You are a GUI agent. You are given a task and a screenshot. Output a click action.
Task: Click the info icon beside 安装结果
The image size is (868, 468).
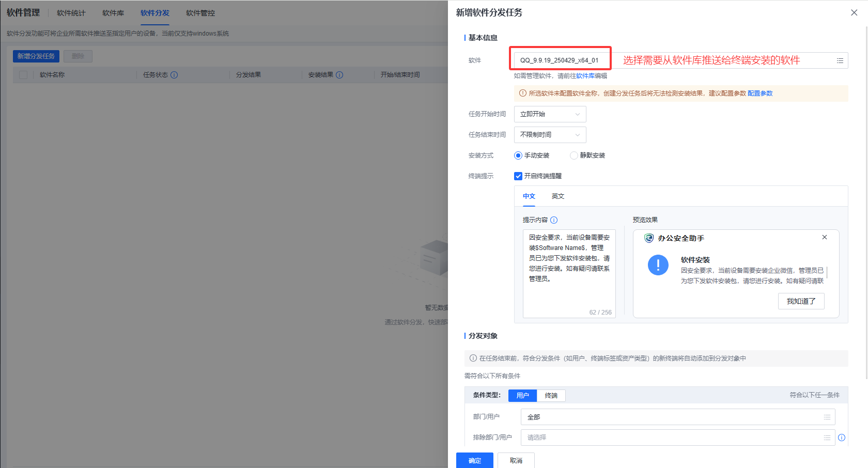(x=339, y=75)
